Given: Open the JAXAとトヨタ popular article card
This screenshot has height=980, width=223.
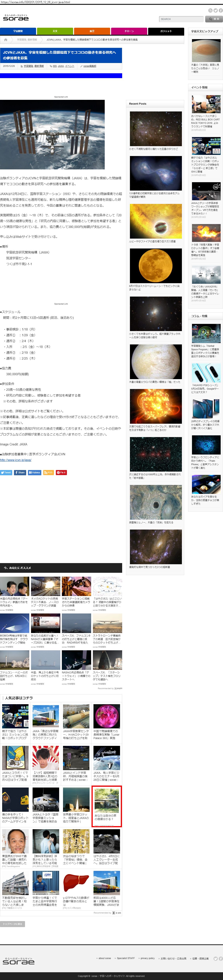Looking at the screenshot, I should click(x=46, y=806).
